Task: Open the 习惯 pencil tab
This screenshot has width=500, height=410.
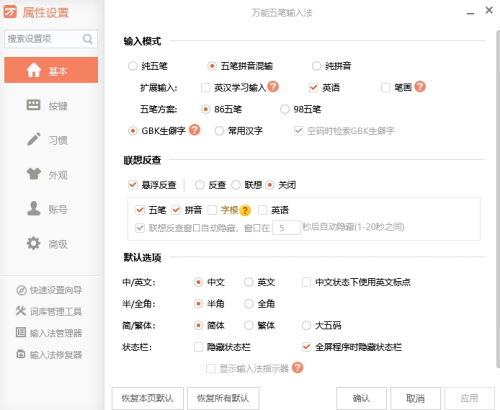Action: [51, 140]
